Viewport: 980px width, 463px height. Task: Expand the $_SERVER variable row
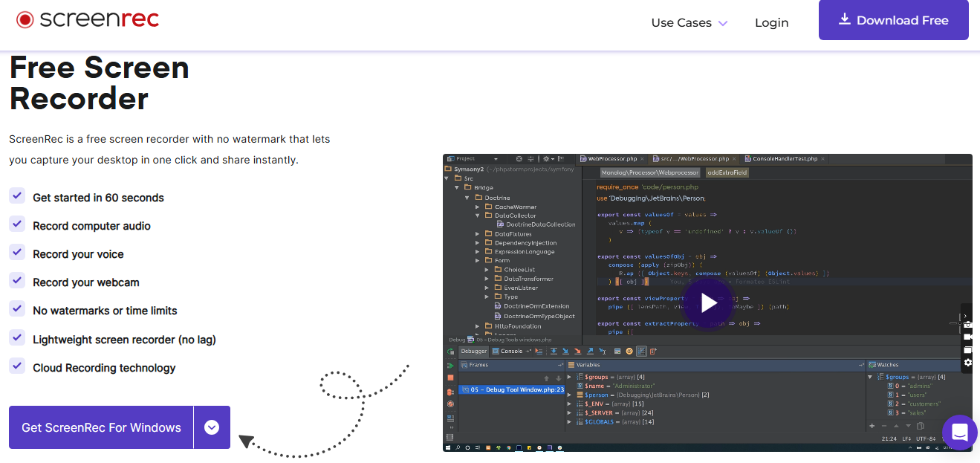tap(569, 412)
